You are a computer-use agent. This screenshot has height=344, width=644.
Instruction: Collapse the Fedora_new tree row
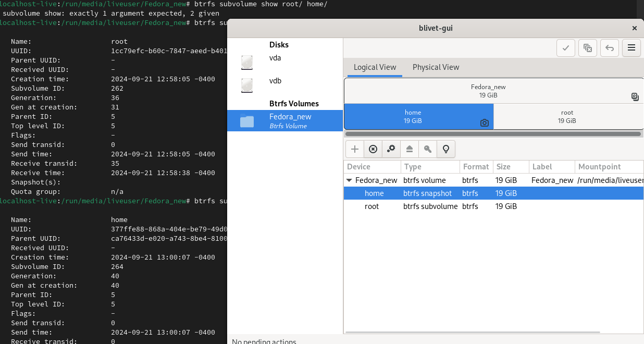pos(349,180)
